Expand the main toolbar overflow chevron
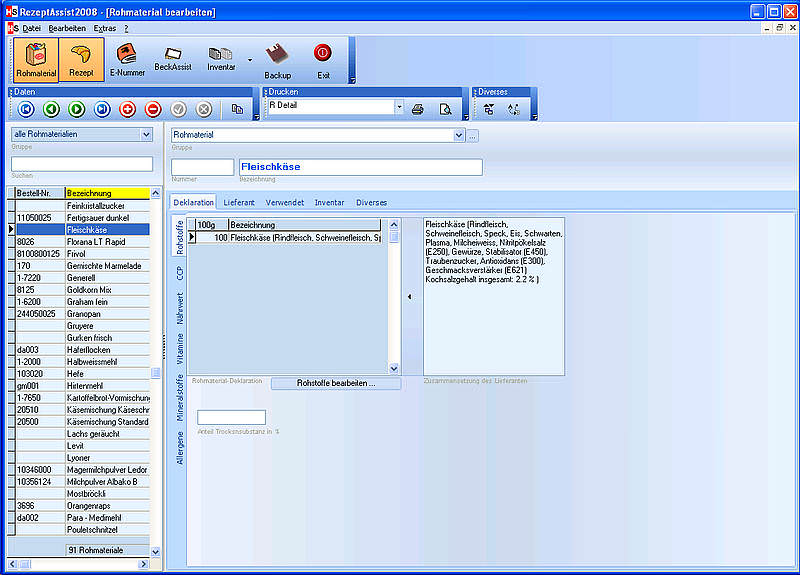This screenshot has height=575, width=800. (352, 80)
